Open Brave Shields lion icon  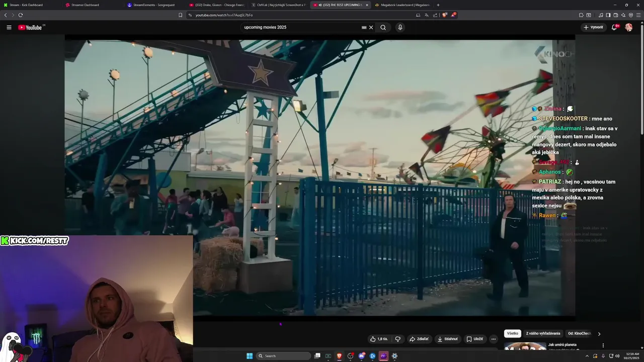click(444, 15)
